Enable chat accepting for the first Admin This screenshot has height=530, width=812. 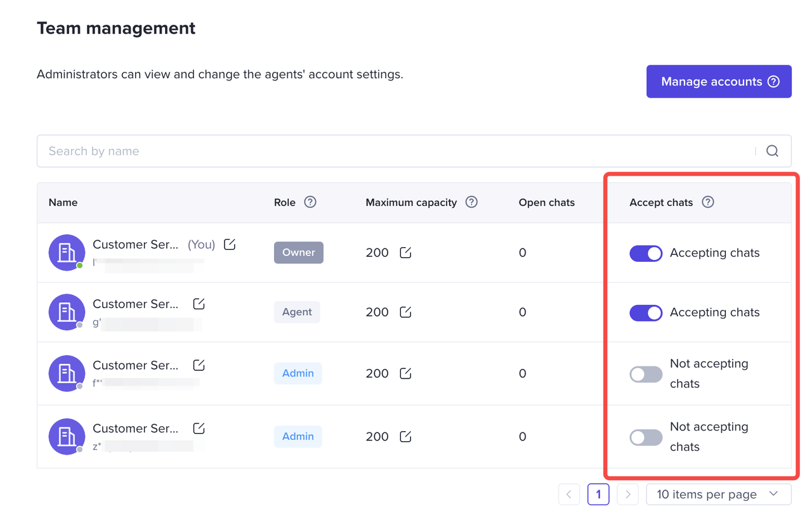coord(646,374)
